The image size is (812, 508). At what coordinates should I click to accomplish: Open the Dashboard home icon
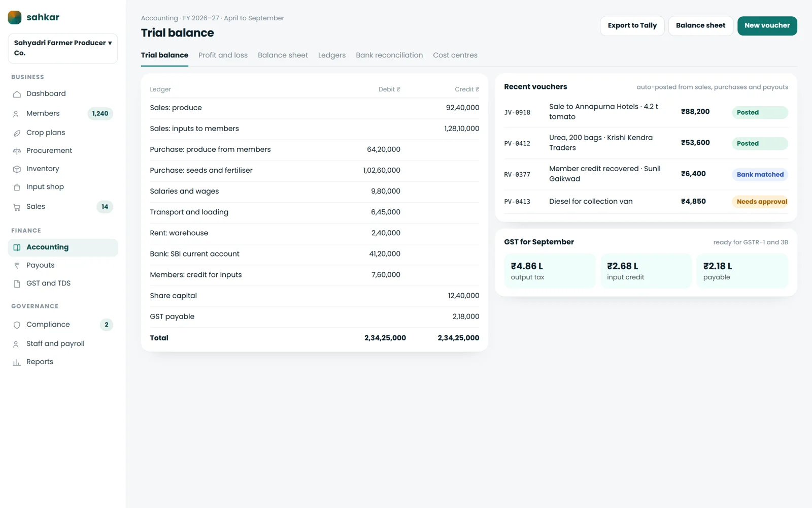click(17, 94)
